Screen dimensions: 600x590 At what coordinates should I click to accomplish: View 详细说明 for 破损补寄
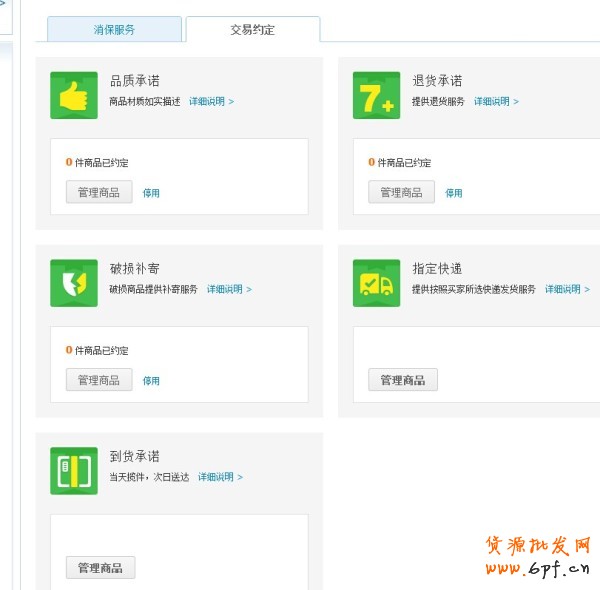pyautogui.click(x=229, y=290)
